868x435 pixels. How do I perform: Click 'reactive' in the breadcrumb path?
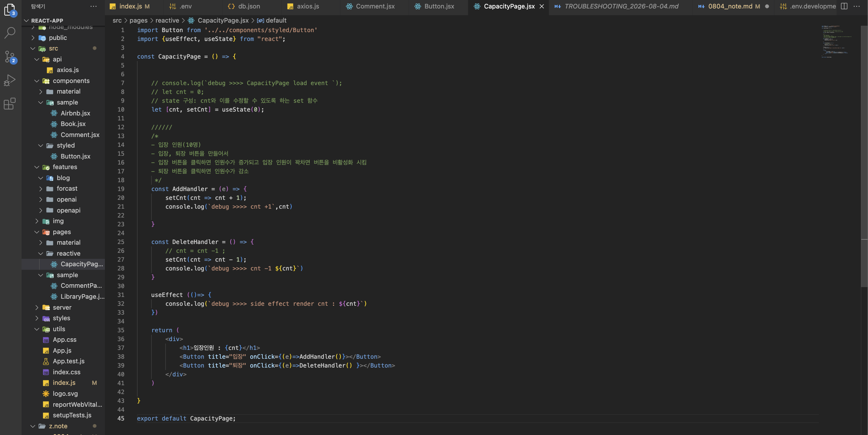coord(167,20)
